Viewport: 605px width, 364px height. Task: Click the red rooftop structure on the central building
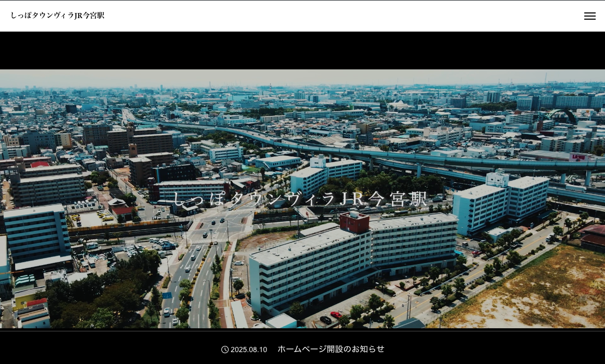click(354, 222)
